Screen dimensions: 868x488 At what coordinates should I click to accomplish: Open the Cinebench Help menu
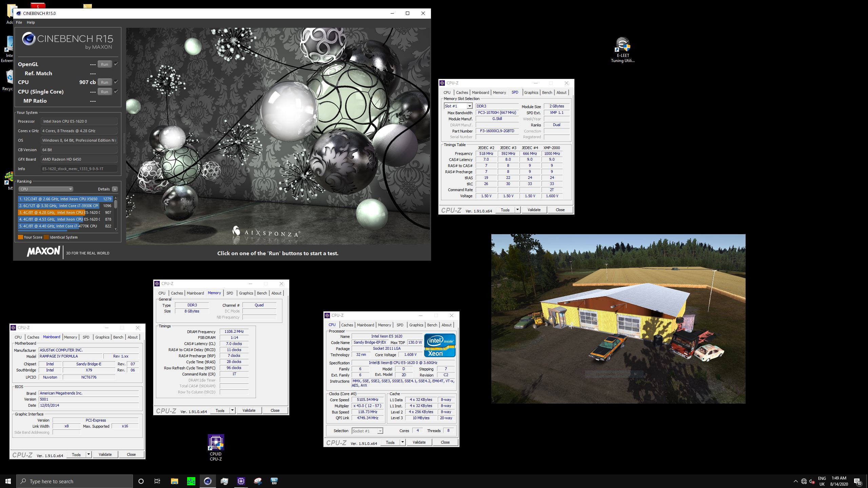point(31,22)
